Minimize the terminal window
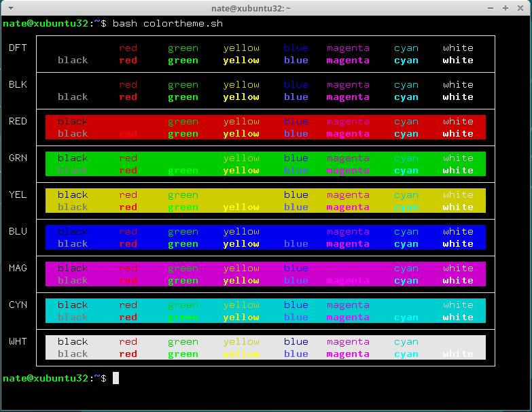This screenshot has width=532, height=412. (x=491, y=7)
